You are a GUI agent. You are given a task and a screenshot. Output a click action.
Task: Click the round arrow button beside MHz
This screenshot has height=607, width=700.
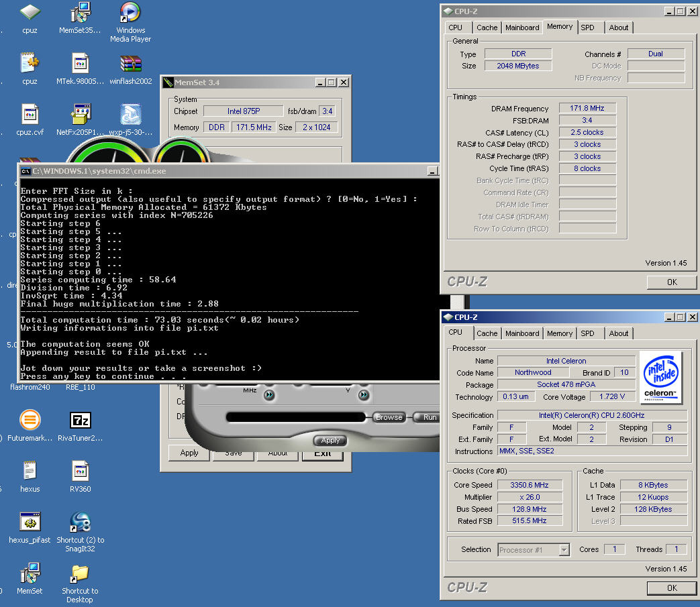pyautogui.click(x=269, y=394)
